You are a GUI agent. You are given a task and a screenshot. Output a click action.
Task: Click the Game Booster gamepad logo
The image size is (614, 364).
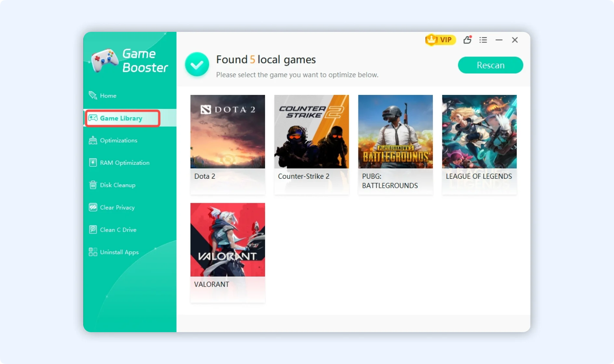pyautogui.click(x=105, y=60)
